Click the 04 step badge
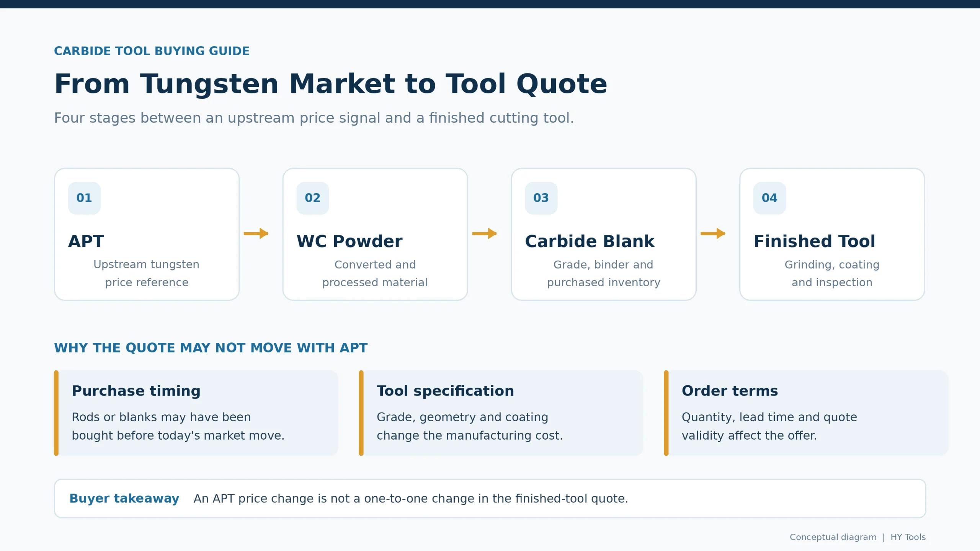Image resolution: width=980 pixels, height=551 pixels. tap(769, 198)
